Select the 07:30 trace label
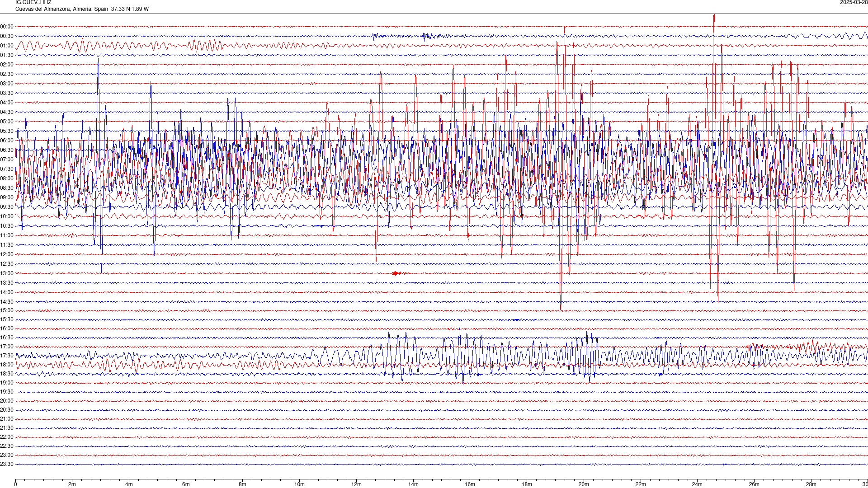868x488 pixels. coord(7,169)
